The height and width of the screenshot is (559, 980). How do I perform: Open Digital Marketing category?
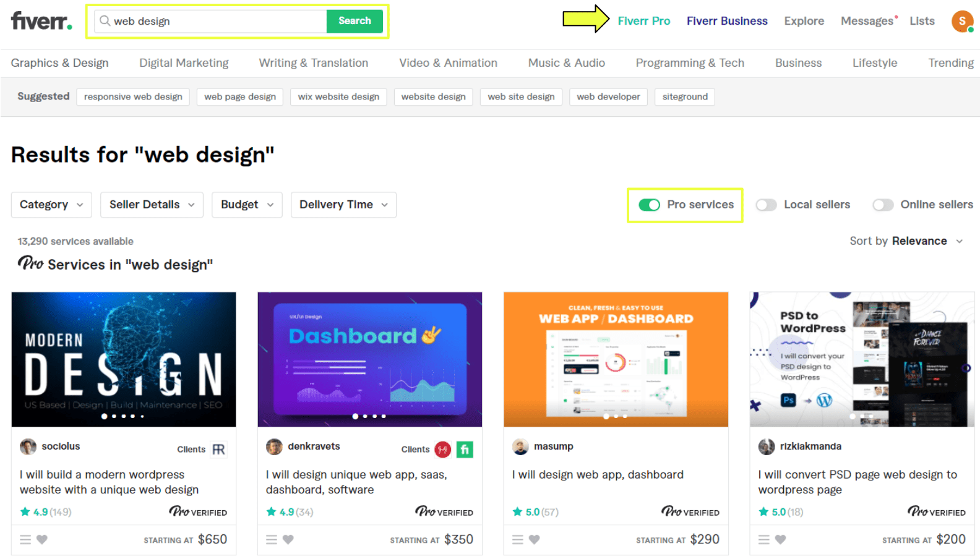coord(184,63)
